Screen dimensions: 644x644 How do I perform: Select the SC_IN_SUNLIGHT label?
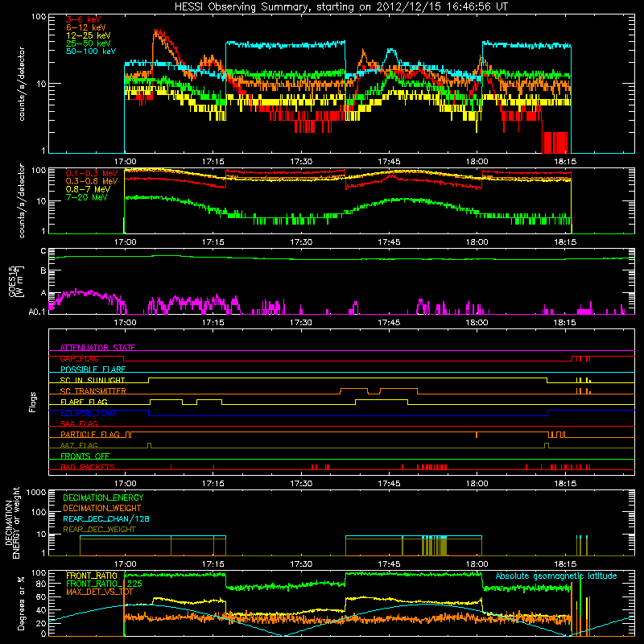pos(93,380)
